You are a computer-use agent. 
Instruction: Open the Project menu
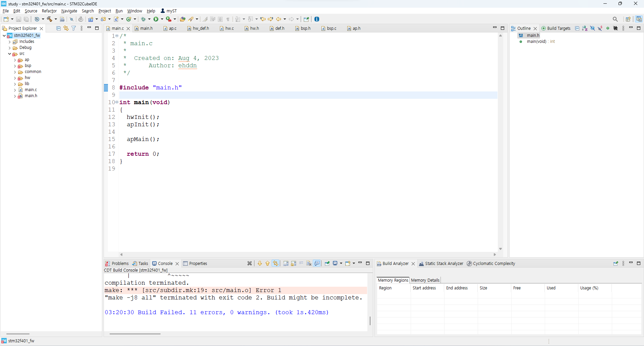pyautogui.click(x=105, y=11)
